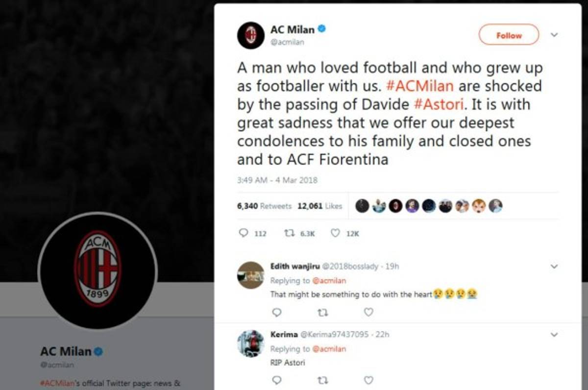Image resolution: width=588 pixels, height=390 pixels.
Task: Expand options chevron on Edith wanjiru's reply
Action: tap(554, 267)
